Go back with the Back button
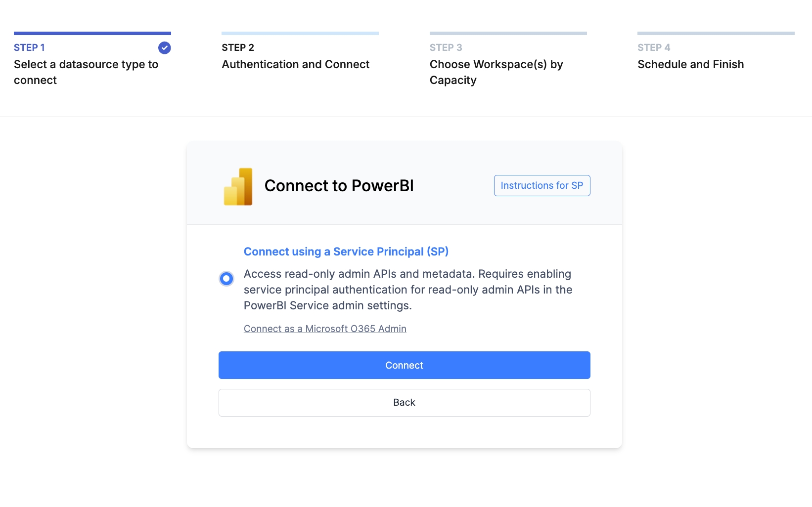The image size is (812, 507). pos(404,403)
